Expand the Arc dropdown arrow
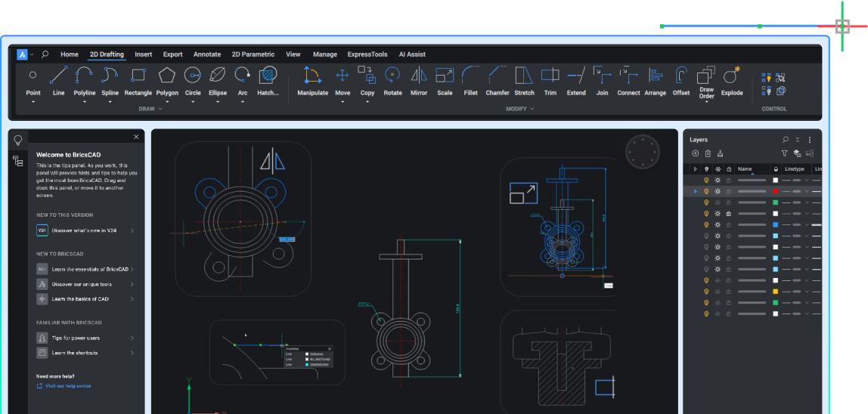Screen dimensions: 868x414 click(x=243, y=102)
